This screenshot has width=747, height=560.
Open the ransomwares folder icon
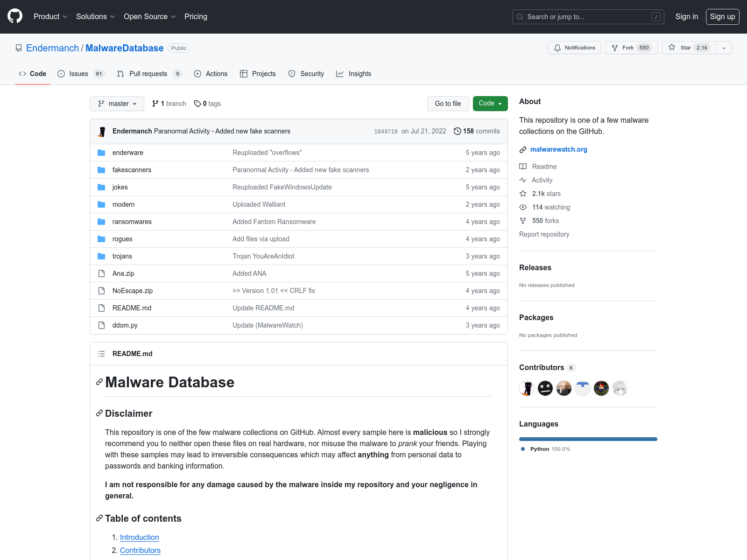(101, 222)
